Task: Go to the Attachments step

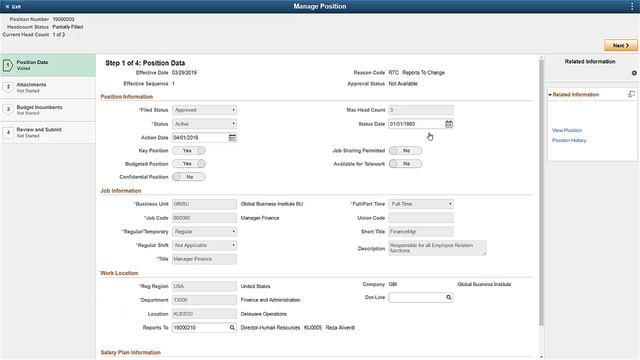Action: tap(48, 87)
